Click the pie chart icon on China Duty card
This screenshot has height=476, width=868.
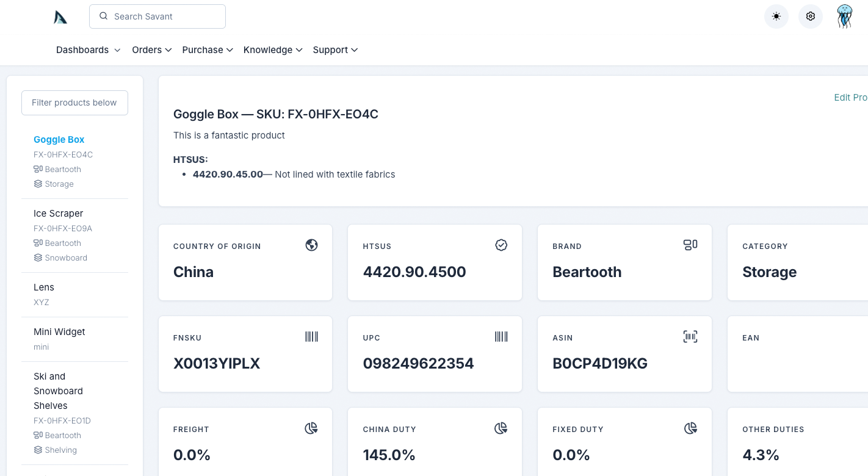coord(501,428)
